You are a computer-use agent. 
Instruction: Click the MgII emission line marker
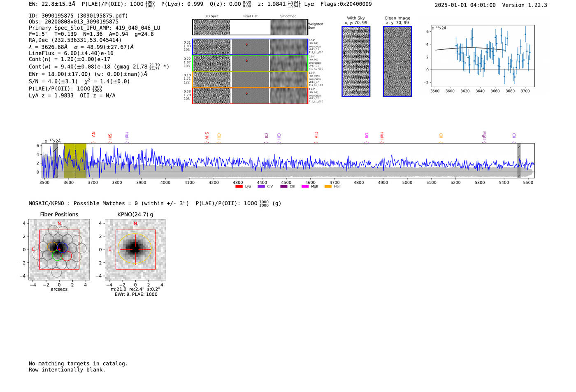point(484,136)
